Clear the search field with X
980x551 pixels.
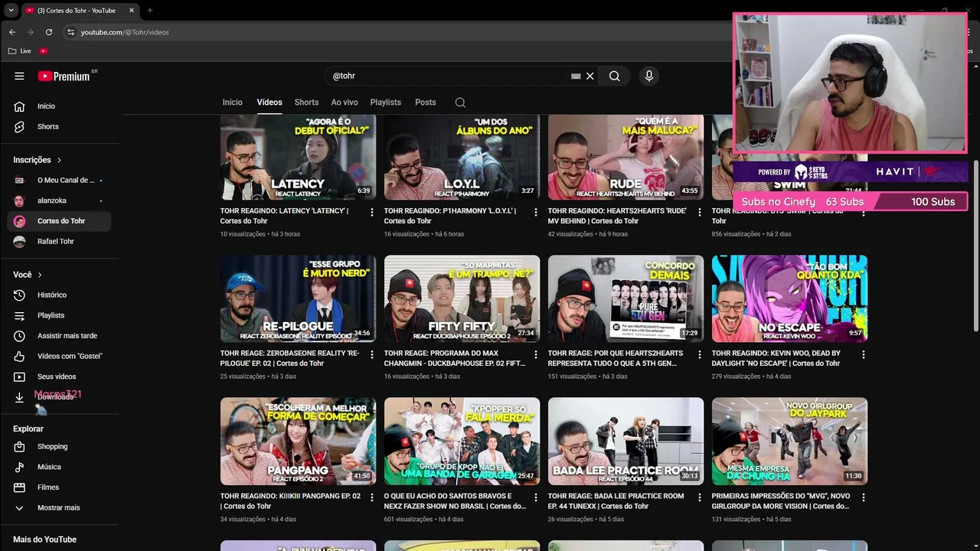590,76
